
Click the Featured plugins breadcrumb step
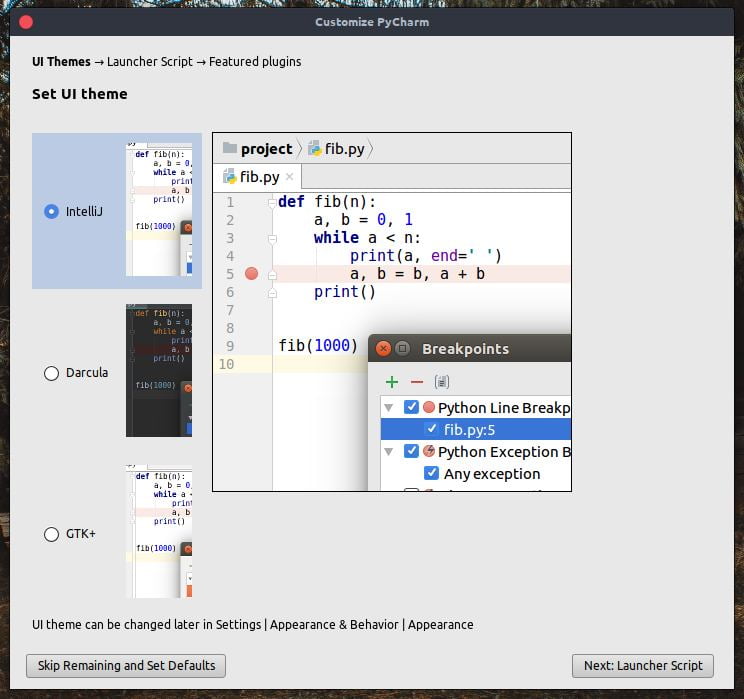point(255,62)
